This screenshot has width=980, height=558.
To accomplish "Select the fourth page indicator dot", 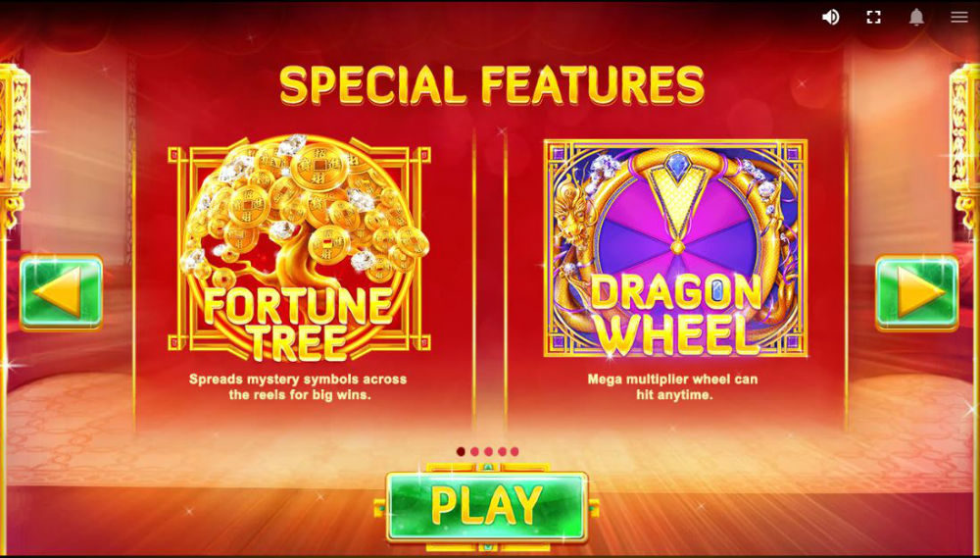I will [501, 452].
